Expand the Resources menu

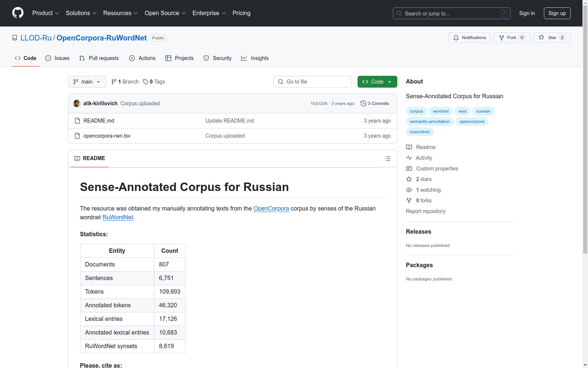(x=121, y=13)
